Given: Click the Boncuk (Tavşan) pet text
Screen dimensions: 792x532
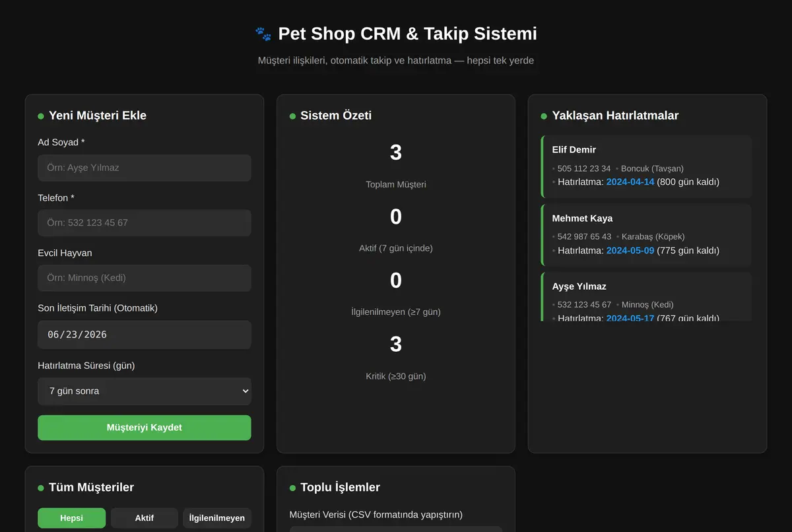Looking at the screenshot, I should tap(652, 168).
